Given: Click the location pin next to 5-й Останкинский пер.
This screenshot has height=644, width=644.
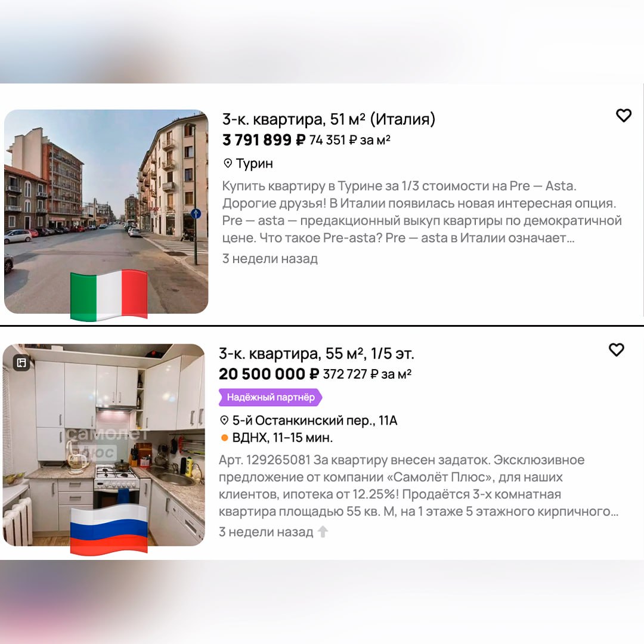Looking at the screenshot, I should coord(224,420).
